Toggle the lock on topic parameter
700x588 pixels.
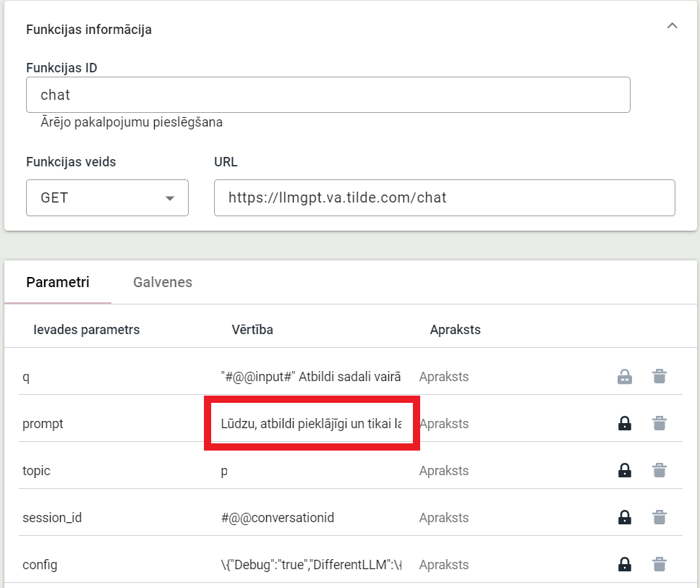click(625, 471)
